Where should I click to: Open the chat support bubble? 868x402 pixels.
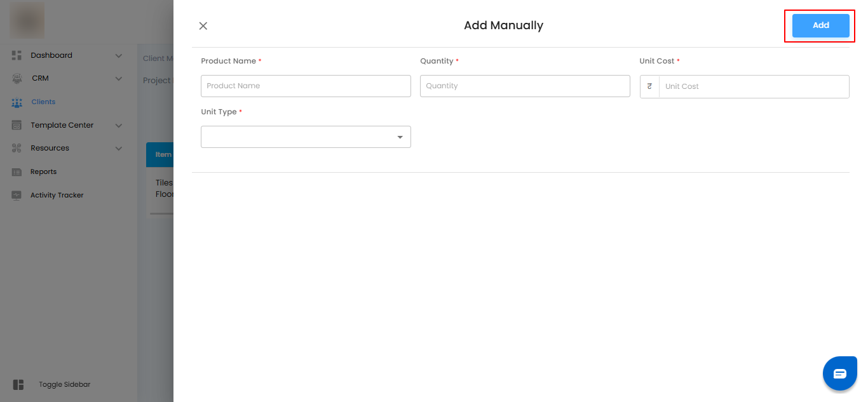click(x=839, y=373)
